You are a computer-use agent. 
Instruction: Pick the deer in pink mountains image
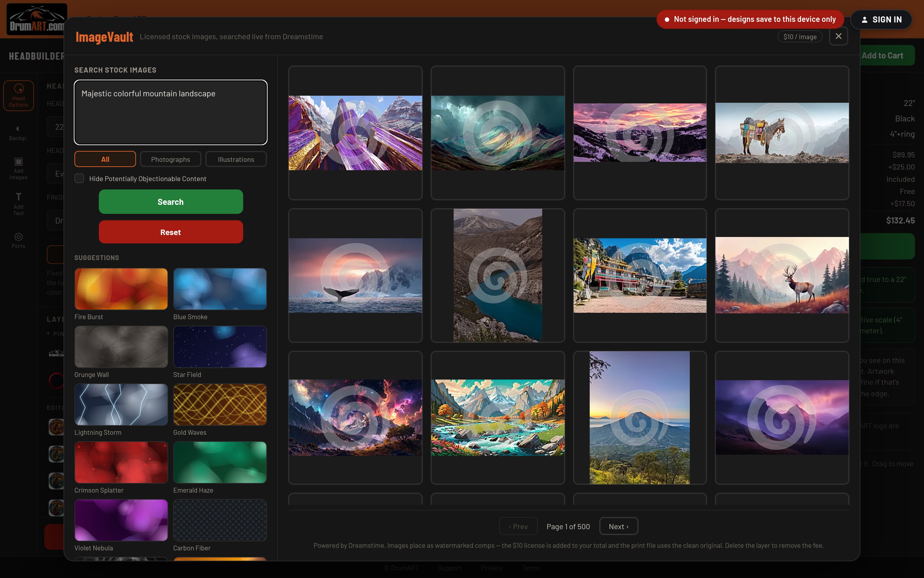(782, 275)
